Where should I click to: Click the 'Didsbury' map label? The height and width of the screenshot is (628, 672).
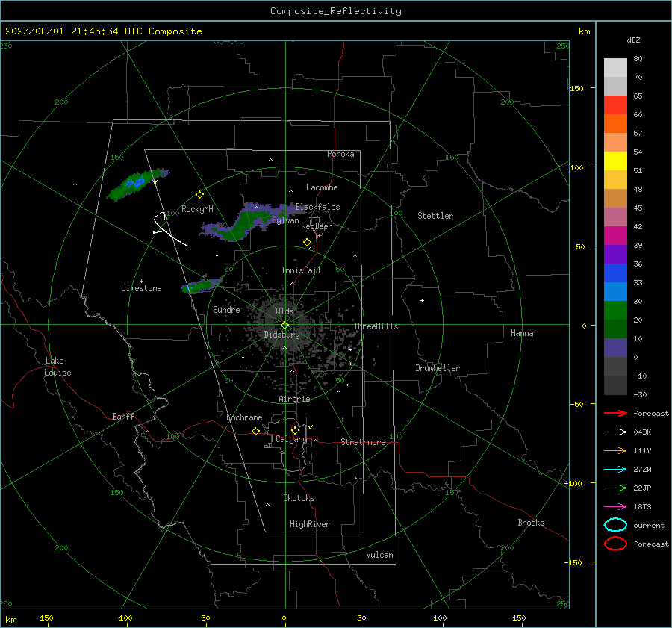tap(281, 335)
